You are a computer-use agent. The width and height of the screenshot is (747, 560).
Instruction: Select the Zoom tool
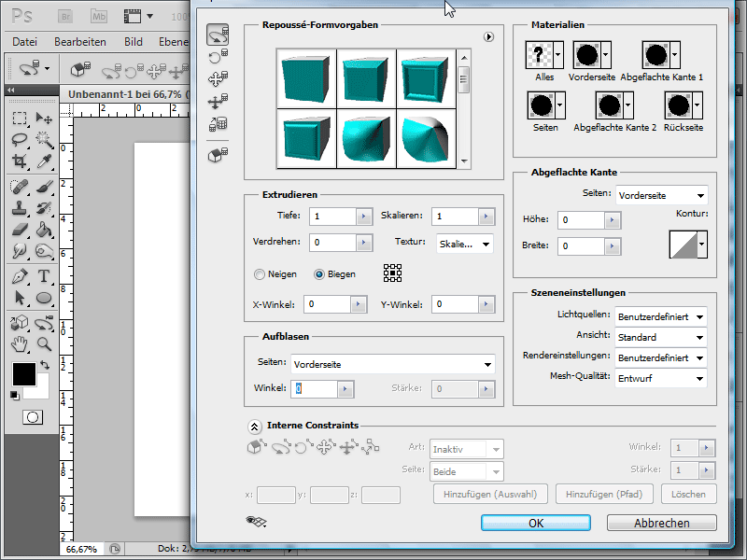point(44,343)
